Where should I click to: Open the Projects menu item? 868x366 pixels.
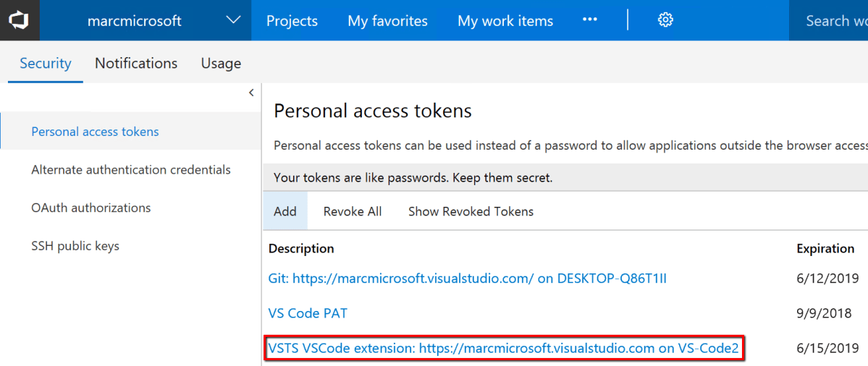point(292,21)
